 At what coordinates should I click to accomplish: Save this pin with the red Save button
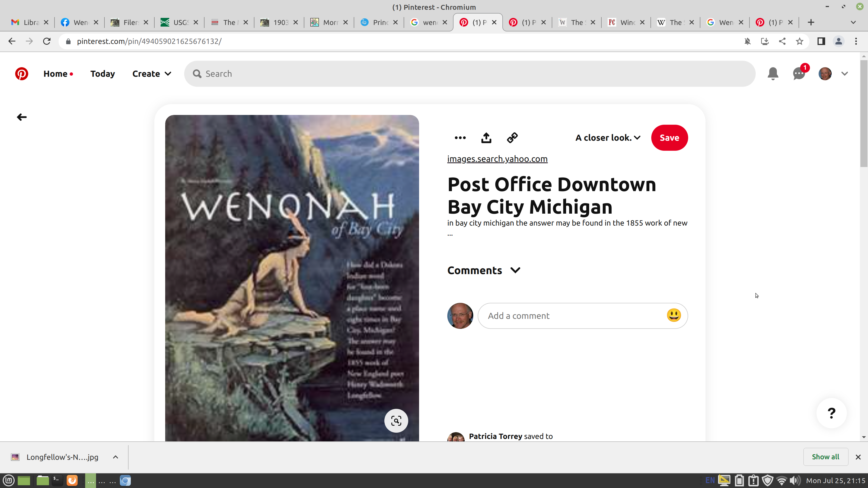click(669, 138)
